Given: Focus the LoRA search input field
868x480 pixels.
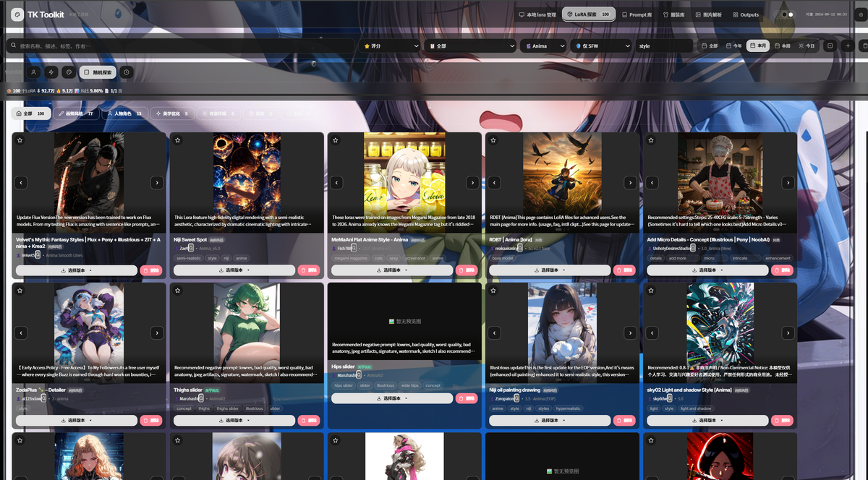Looking at the screenshot, I should 180,46.
